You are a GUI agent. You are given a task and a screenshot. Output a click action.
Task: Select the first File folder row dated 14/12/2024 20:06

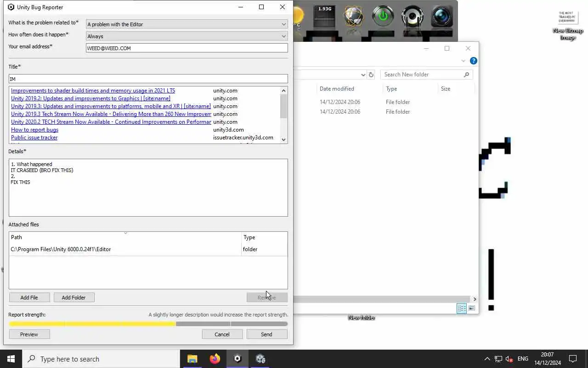coord(385,102)
